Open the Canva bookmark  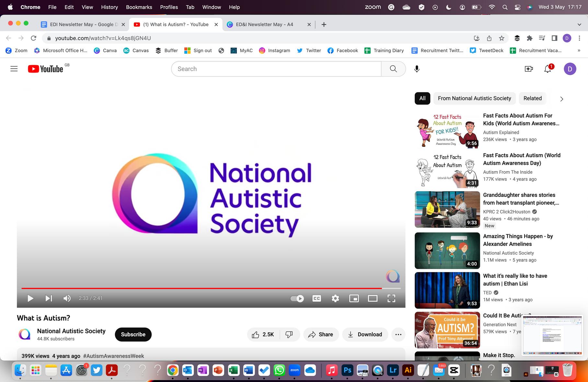click(105, 51)
